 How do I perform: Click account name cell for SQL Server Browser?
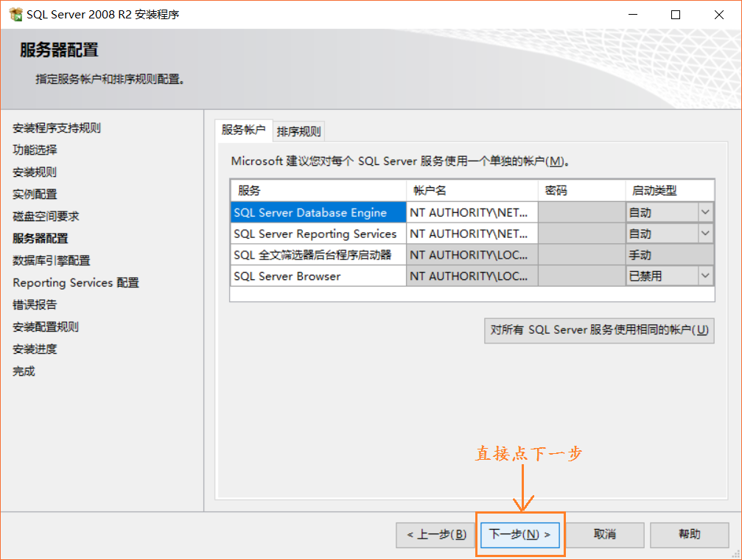[x=472, y=276]
